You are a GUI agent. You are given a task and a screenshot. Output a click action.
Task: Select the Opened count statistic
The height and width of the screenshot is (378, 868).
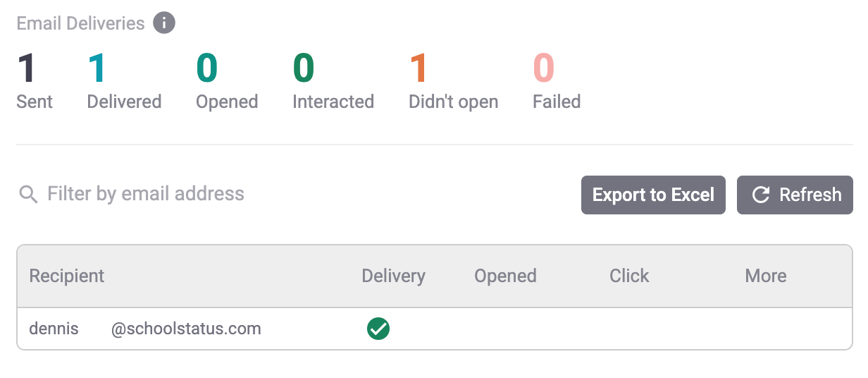point(226,81)
